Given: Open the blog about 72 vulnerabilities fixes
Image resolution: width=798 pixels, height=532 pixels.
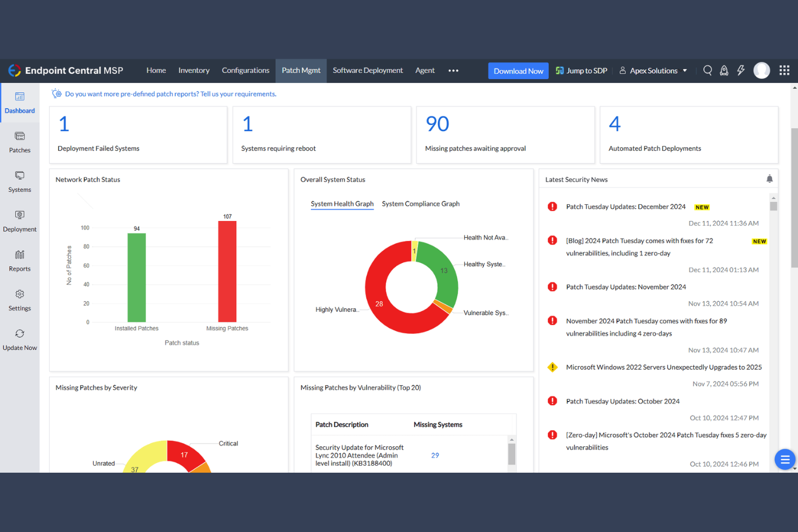Looking at the screenshot, I should pos(639,247).
